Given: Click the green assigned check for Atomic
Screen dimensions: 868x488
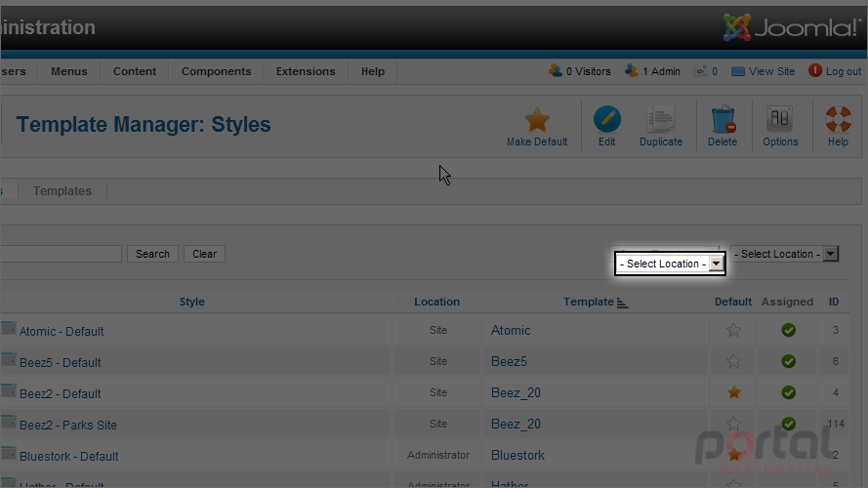Looking at the screenshot, I should pos(788,330).
